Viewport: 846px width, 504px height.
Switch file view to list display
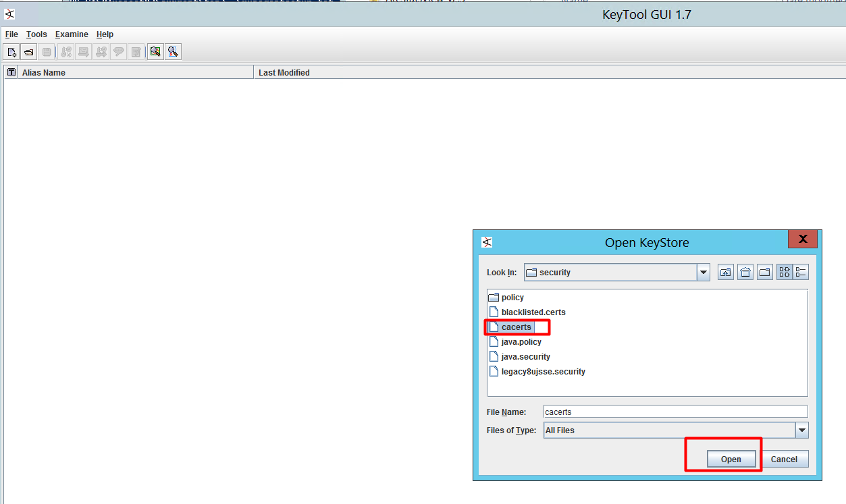point(785,271)
